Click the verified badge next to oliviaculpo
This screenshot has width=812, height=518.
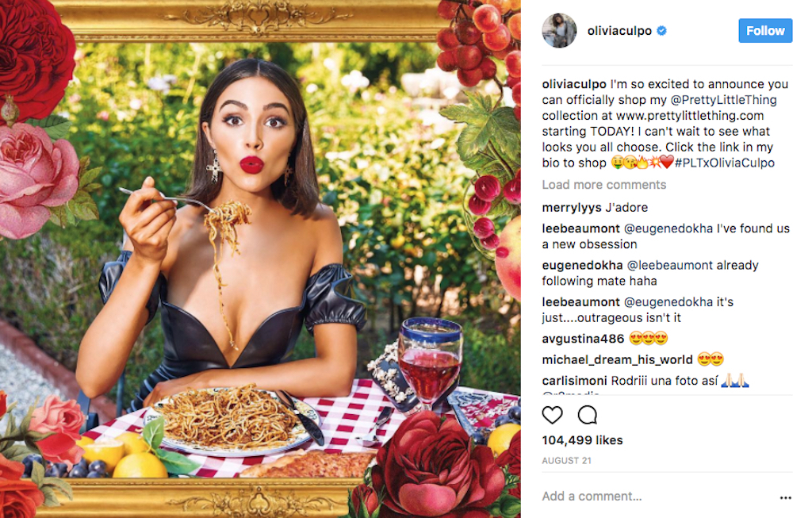pos(662,31)
